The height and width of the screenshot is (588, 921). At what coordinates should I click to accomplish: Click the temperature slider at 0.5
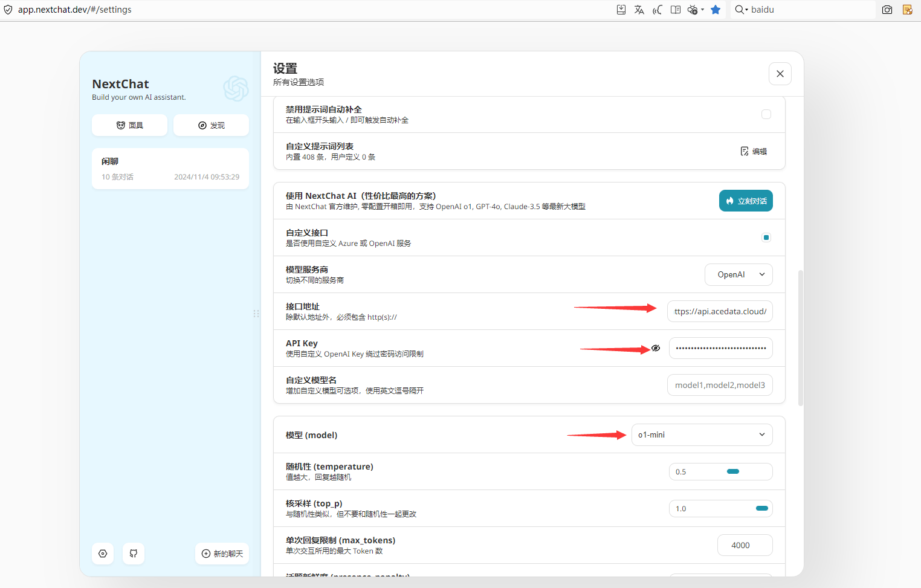tap(732, 471)
